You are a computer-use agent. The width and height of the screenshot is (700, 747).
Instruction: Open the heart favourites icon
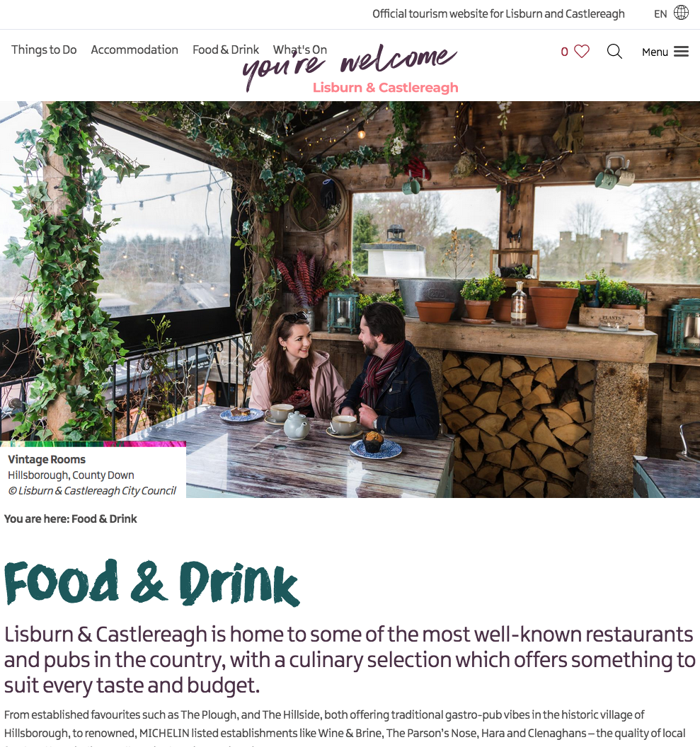(x=581, y=51)
